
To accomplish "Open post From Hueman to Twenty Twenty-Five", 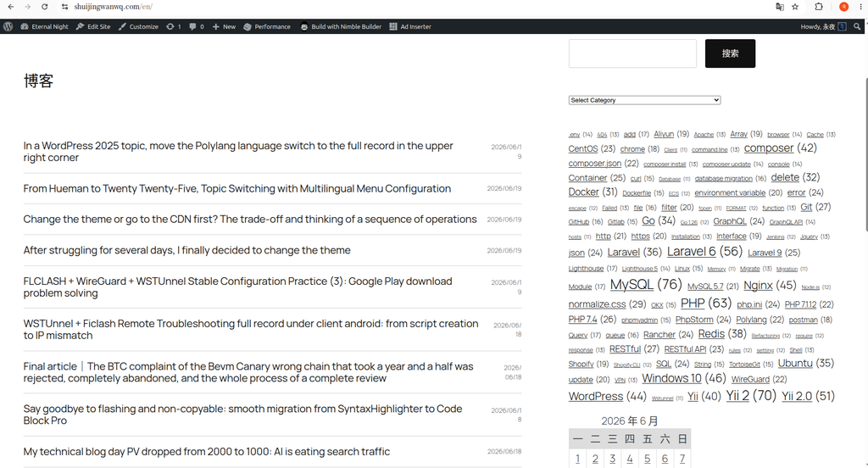I will coord(237,189).
